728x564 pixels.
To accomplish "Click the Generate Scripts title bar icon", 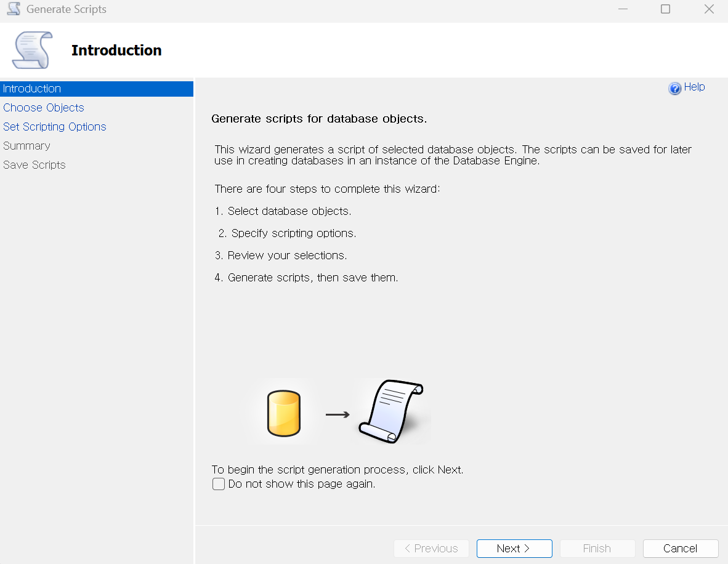I will coord(14,9).
